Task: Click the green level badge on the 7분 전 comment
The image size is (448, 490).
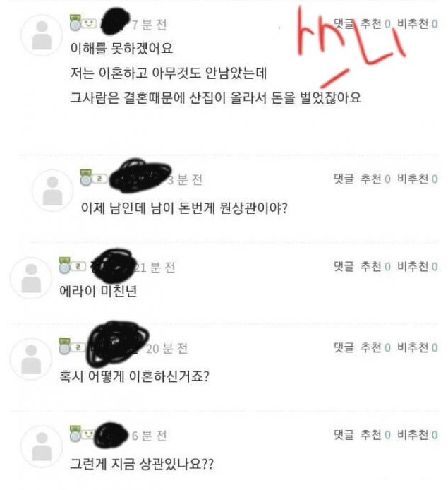Action: click(x=75, y=23)
